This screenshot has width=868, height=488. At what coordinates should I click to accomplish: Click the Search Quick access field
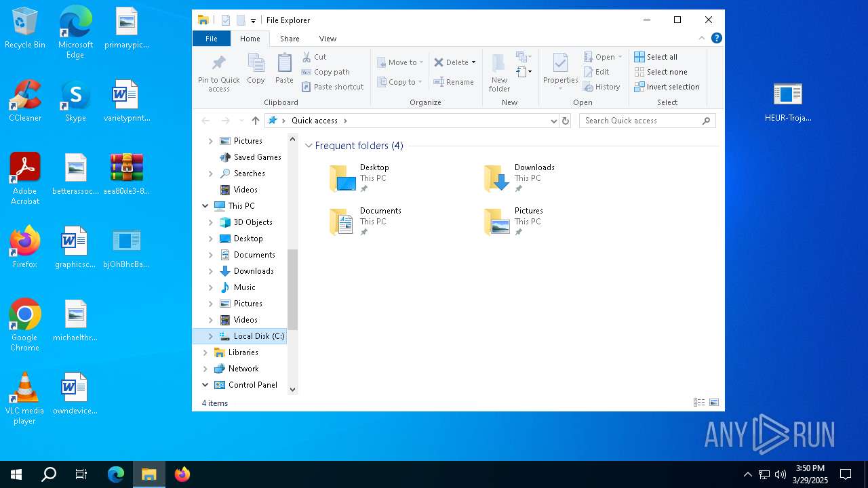648,121
